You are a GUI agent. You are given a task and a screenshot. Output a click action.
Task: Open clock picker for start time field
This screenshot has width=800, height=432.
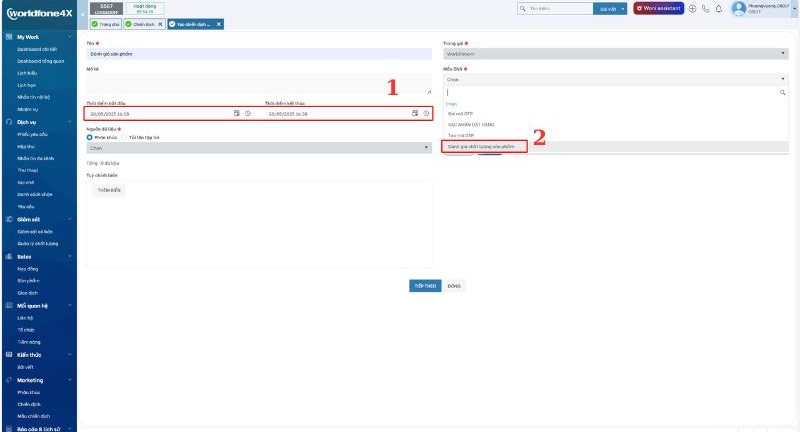(x=246, y=114)
